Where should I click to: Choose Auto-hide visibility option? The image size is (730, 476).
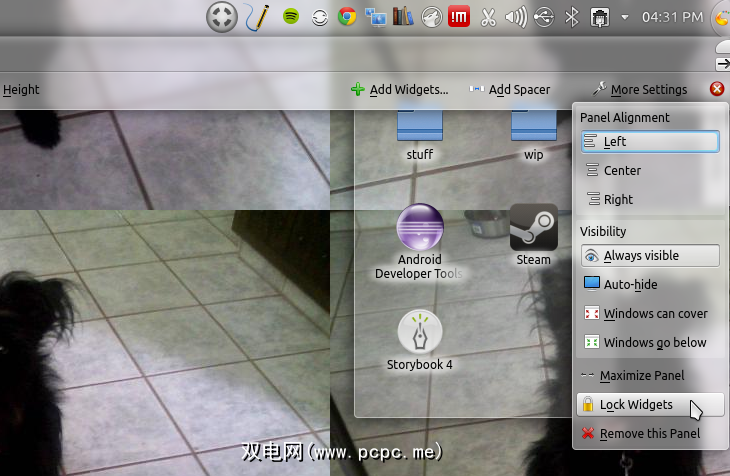pyautogui.click(x=650, y=285)
